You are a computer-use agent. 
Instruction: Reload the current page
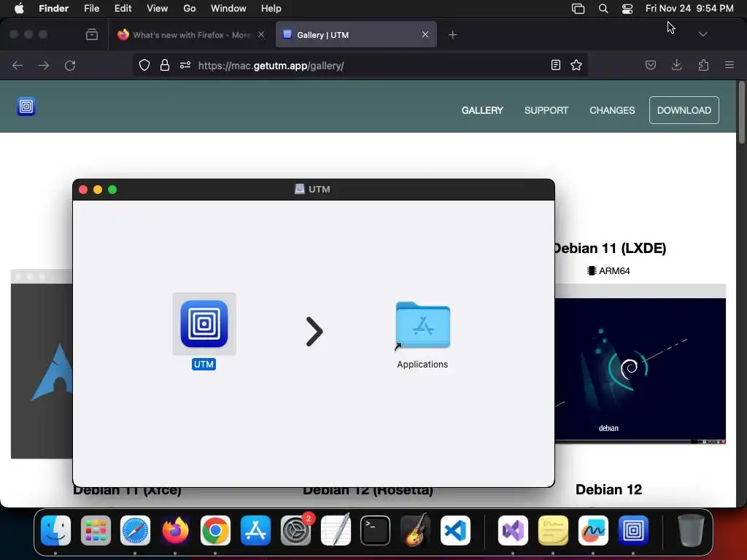point(70,65)
